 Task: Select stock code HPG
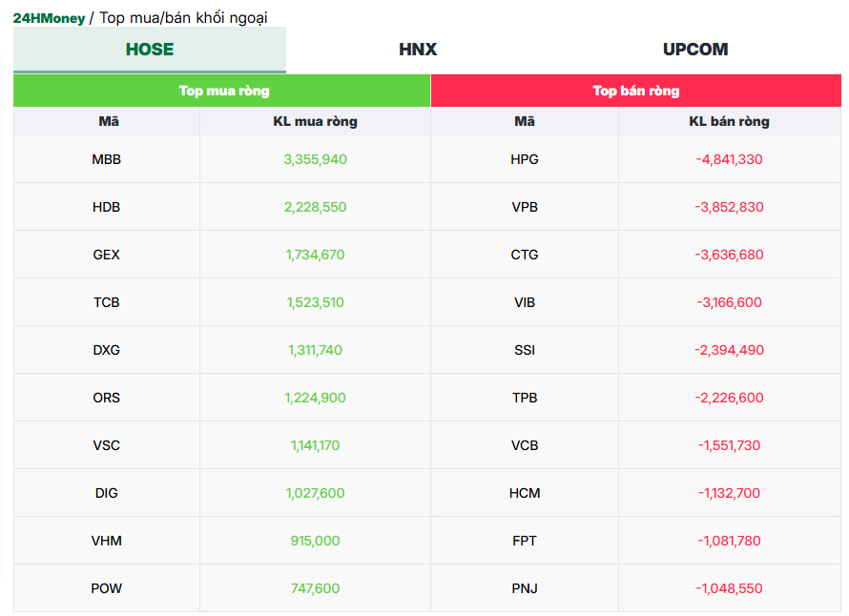point(525,159)
